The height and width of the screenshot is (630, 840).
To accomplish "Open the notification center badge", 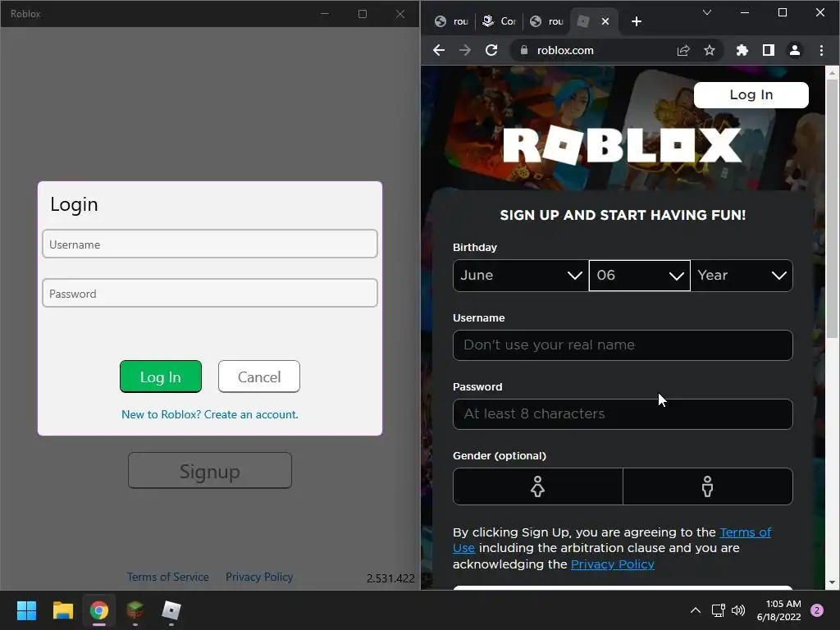I will (817, 610).
